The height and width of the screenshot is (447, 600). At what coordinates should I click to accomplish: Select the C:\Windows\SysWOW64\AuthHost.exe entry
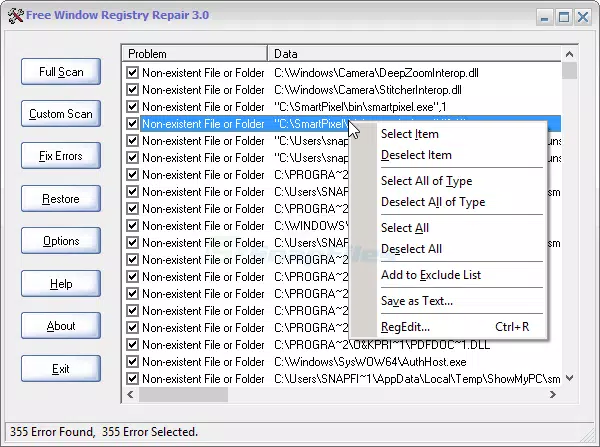point(370,362)
